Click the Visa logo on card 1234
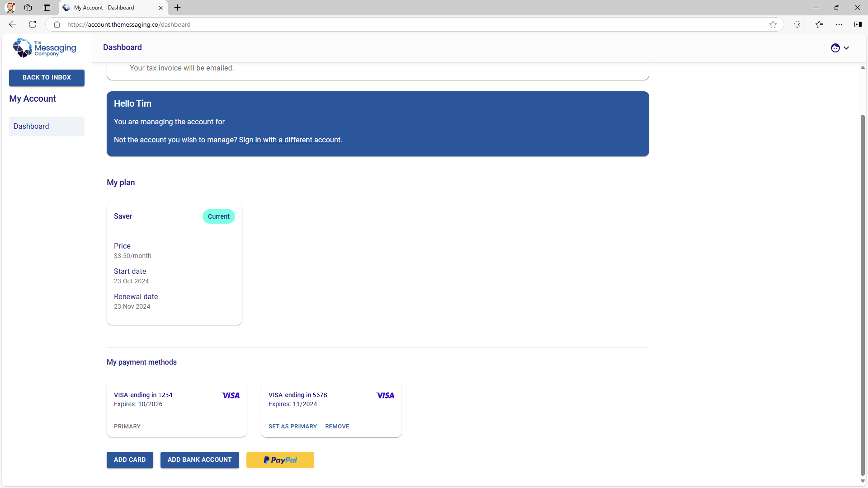 point(231,395)
